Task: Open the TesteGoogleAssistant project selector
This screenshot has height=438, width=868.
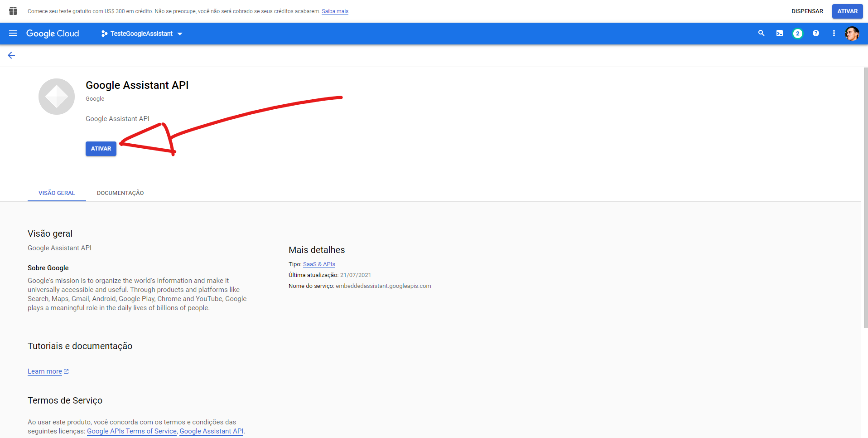Action: tap(141, 33)
